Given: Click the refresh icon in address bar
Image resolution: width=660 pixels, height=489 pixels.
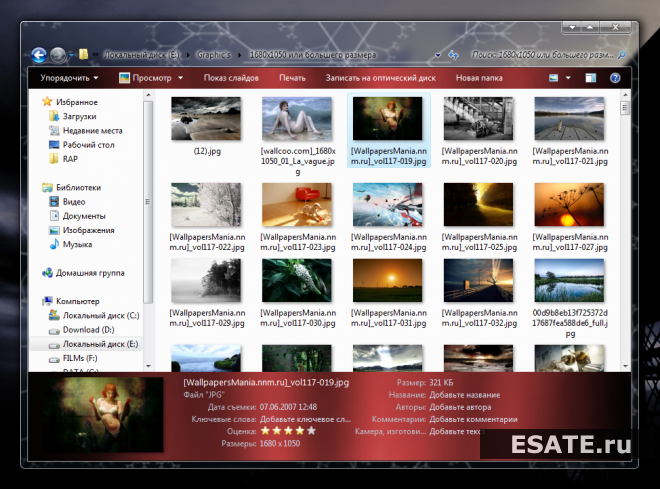Looking at the screenshot, I should pos(453,55).
